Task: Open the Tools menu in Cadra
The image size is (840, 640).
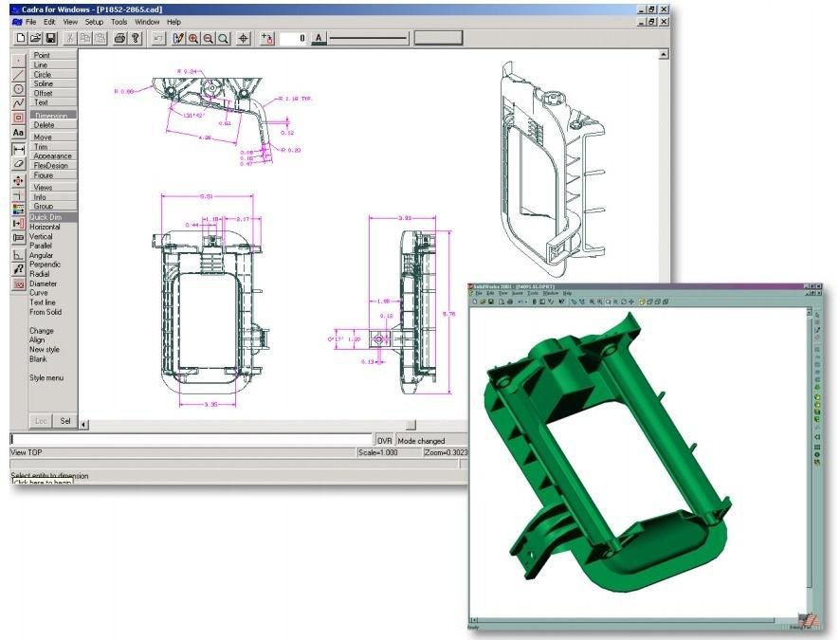Action: 119,22
